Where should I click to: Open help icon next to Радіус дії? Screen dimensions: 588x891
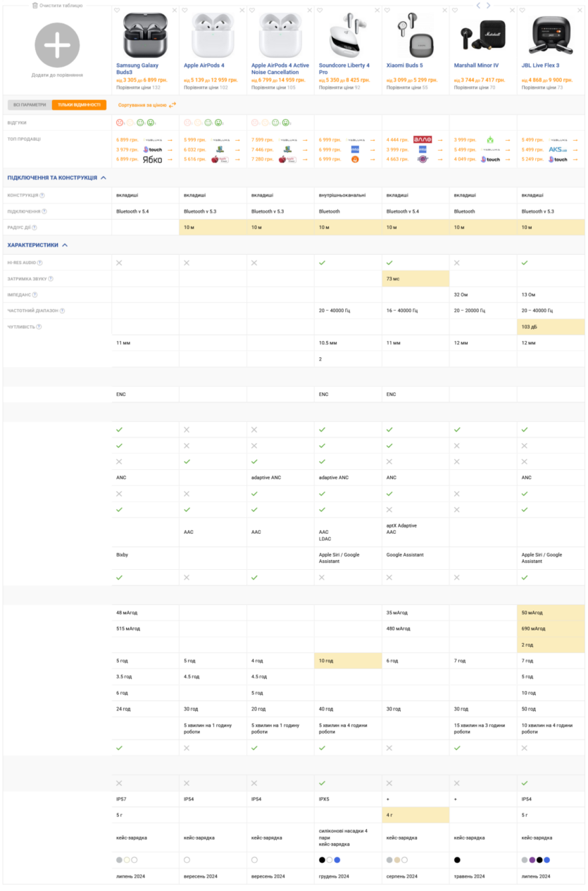coord(35,228)
